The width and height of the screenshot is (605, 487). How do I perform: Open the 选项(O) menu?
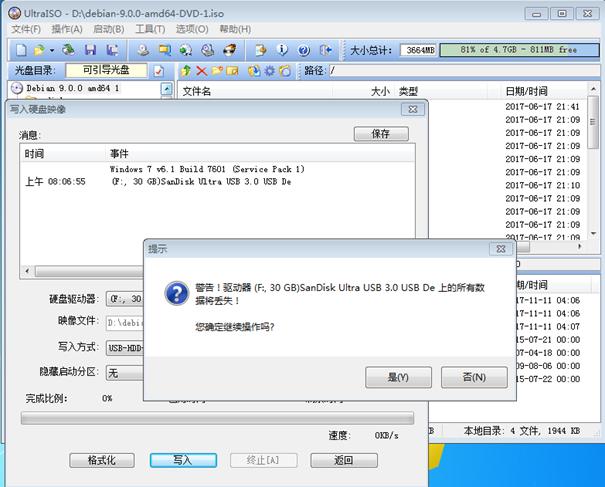point(192,29)
